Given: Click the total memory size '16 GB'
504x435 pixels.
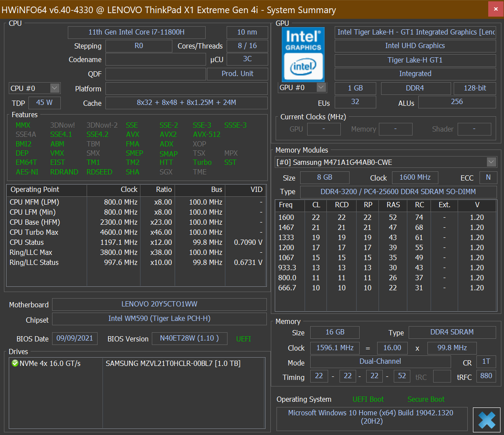Looking at the screenshot, I should tap(335, 332).
